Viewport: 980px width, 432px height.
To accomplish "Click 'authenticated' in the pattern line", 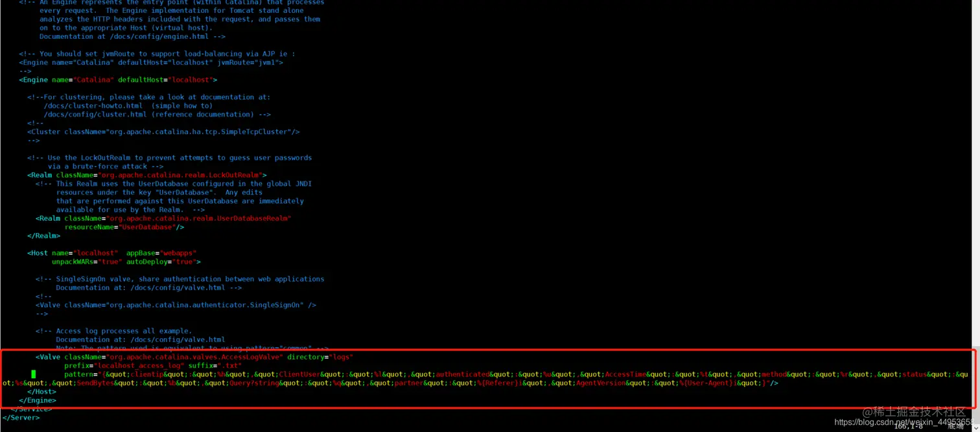I will click(462, 374).
